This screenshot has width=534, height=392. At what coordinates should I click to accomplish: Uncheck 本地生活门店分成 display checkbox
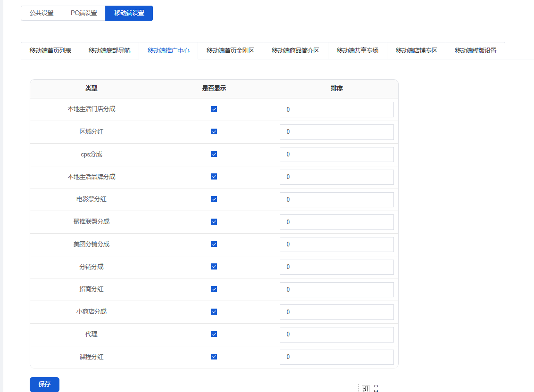(x=214, y=109)
